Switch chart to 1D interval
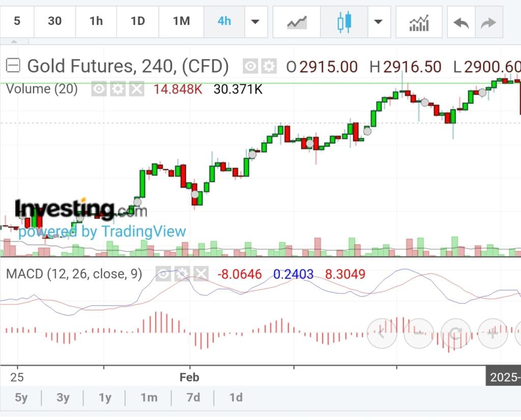The width and height of the screenshot is (521, 420). pyautogui.click(x=138, y=21)
